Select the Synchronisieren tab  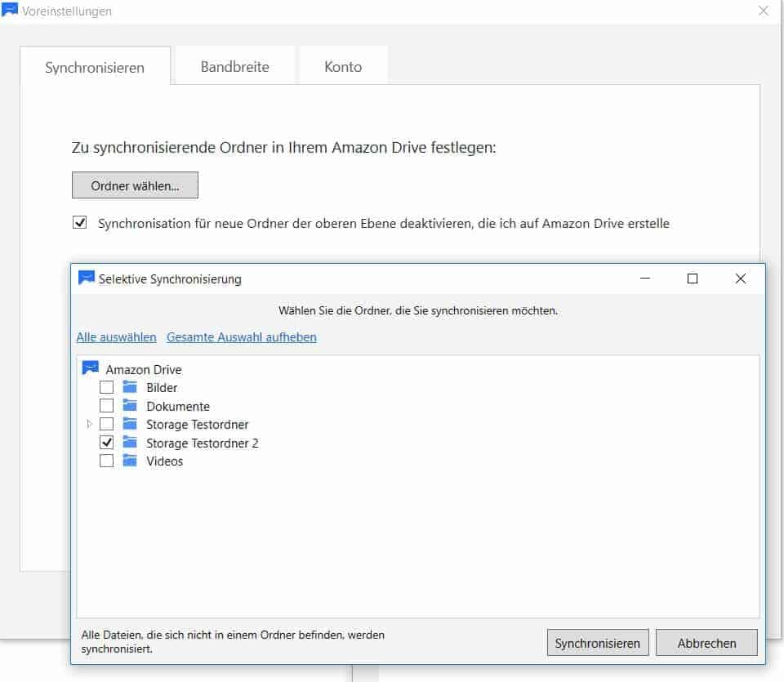coord(95,68)
